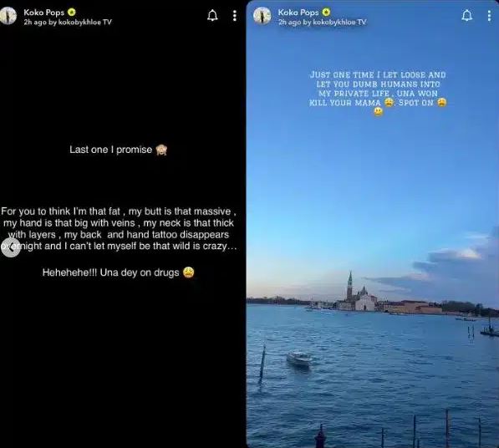Tap the 'Last one I promise' text
The height and width of the screenshot is (448, 499).
coord(110,150)
